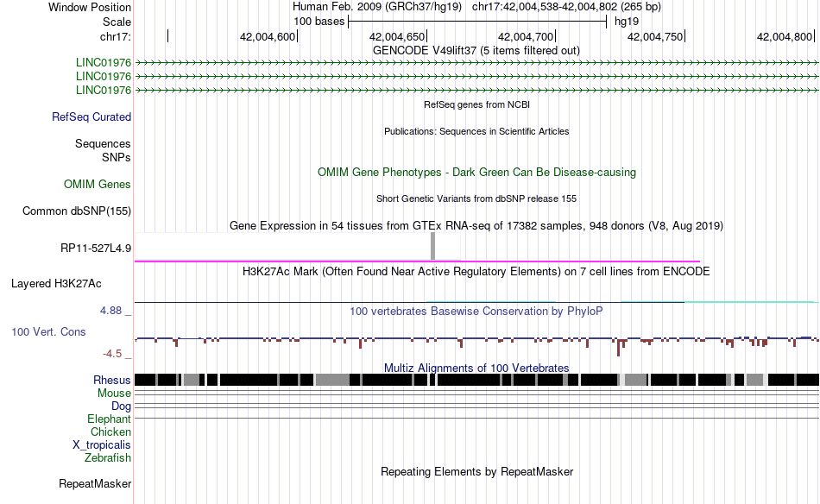820x504 pixels.
Task: Click the -4.5 PhyloP lower scale value
Action: [112, 354]
